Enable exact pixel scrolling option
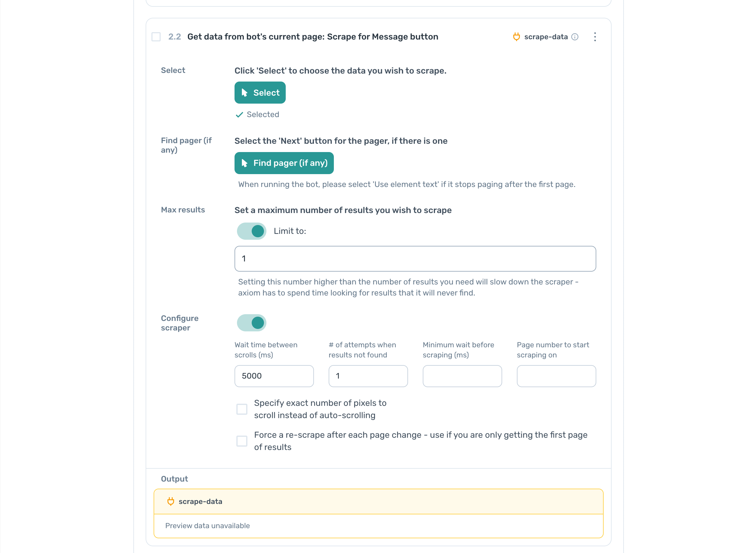Image resolution: width=756 pixels, height=553 pixels. click(x=242, y=409)
